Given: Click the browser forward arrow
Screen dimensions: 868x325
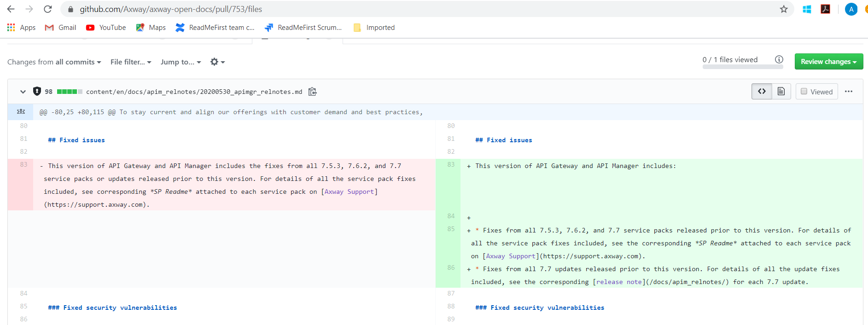Looking at the screenshot, I should [29, 9].
